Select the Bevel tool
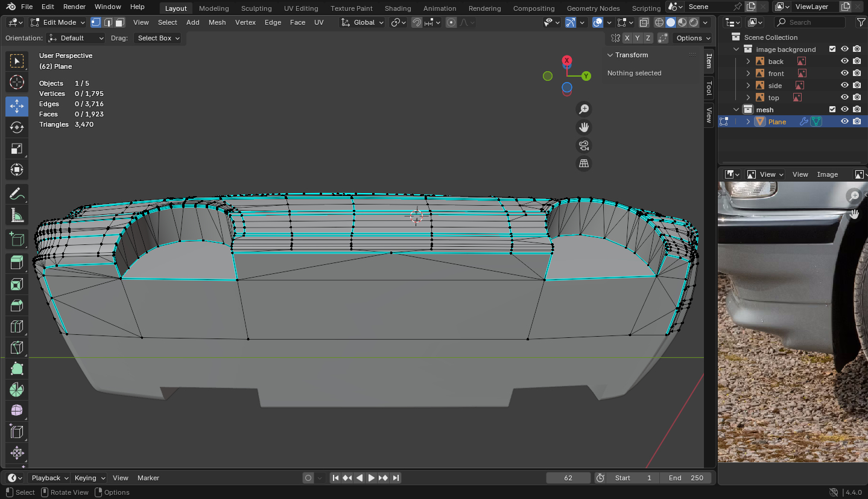The height and width of the screenshot is (499, 868). 17,305
